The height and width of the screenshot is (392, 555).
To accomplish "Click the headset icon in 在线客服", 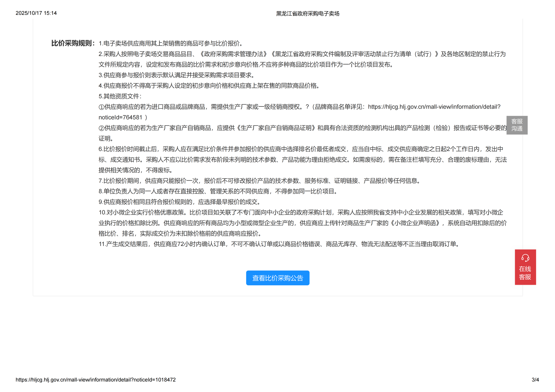I will pos(525,258).
